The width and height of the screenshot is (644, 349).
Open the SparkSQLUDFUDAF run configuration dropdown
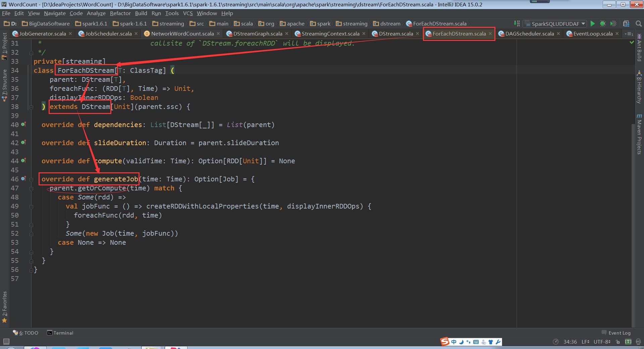[555, 24]
